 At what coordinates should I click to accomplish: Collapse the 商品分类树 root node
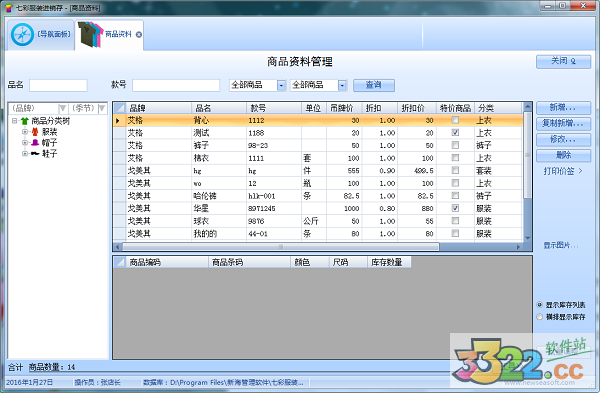[14, 121]
